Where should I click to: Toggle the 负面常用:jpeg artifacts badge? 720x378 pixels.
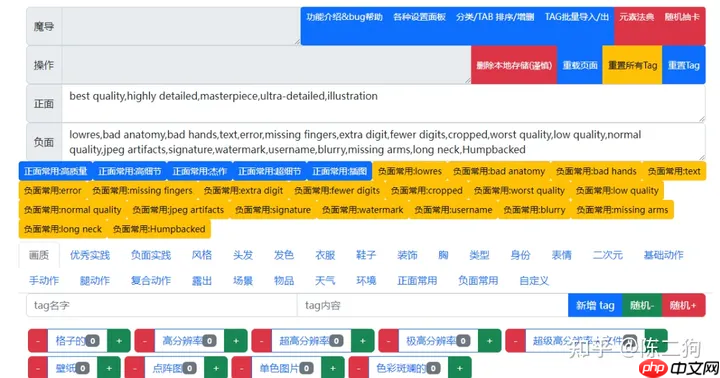pos(178,210)
